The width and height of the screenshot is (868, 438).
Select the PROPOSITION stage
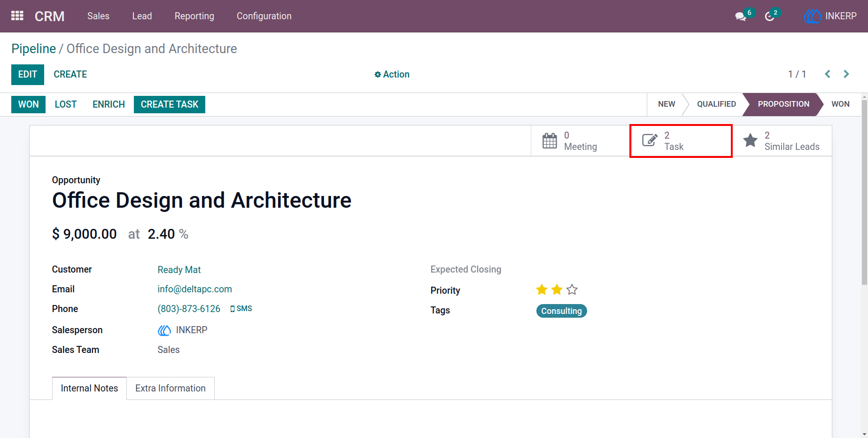point(783,104)
